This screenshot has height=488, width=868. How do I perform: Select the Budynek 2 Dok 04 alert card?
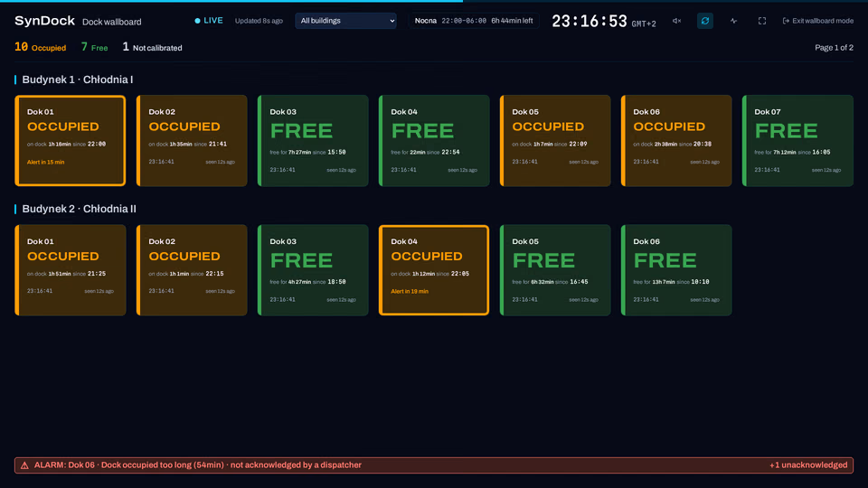[x=434, y=270]
